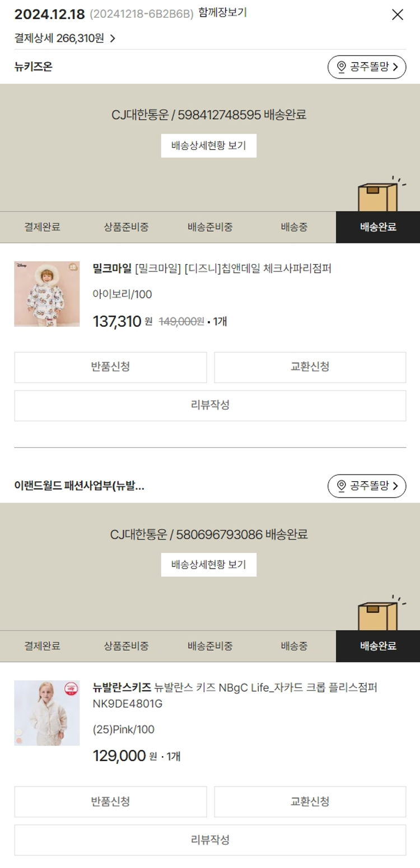Request return for 밀크마일 jumper
Screen dimensions: 420x868
tap(110, 367)
